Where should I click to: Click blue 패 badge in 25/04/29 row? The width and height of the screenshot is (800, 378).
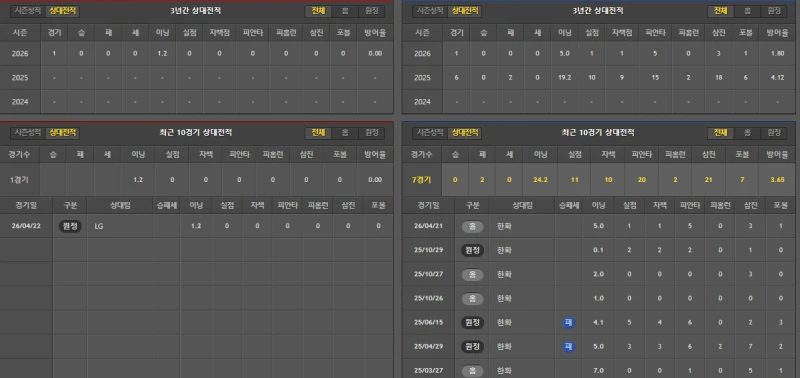pos(569,347)
